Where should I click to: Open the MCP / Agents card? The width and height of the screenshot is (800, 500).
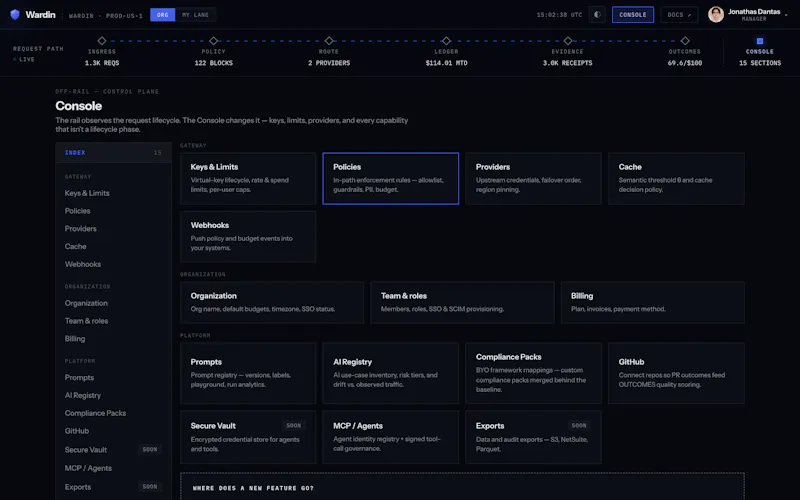pos(391,437)
